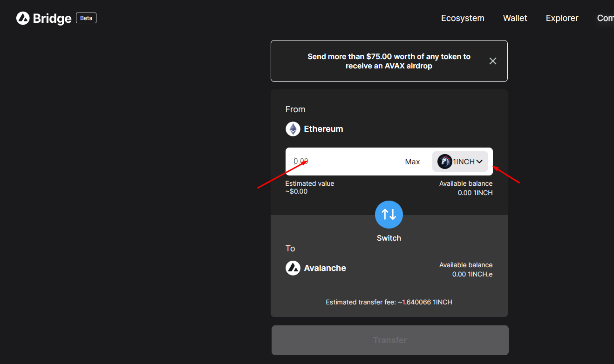Click the estimated transfer fee text

coord(389,302)
